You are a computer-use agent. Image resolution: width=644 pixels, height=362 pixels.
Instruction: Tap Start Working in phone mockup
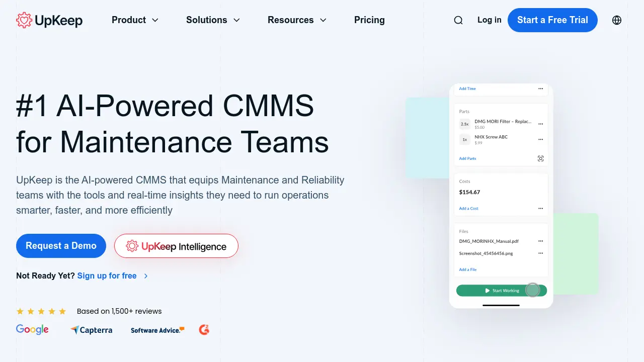501,291
